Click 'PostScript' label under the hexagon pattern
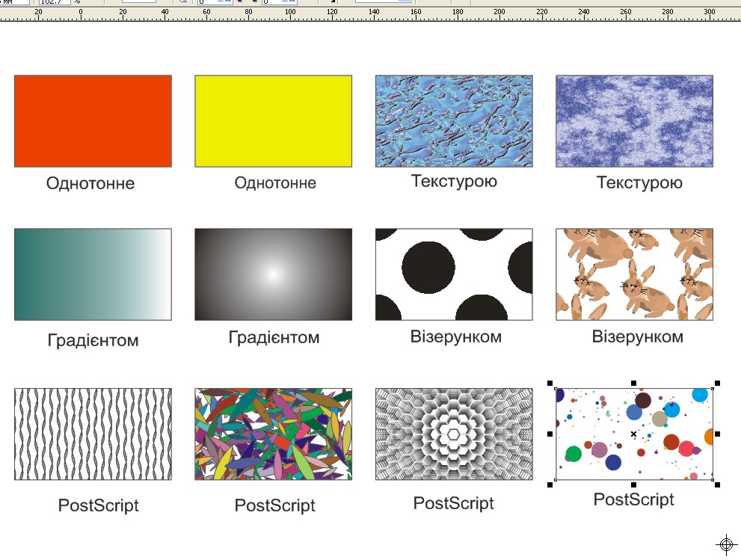 click(x=454, y=504)
